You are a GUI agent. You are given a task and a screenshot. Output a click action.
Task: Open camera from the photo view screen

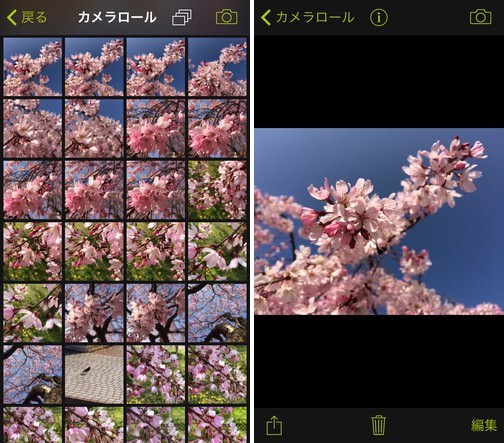pyautogui.click(x=480, y=17)
